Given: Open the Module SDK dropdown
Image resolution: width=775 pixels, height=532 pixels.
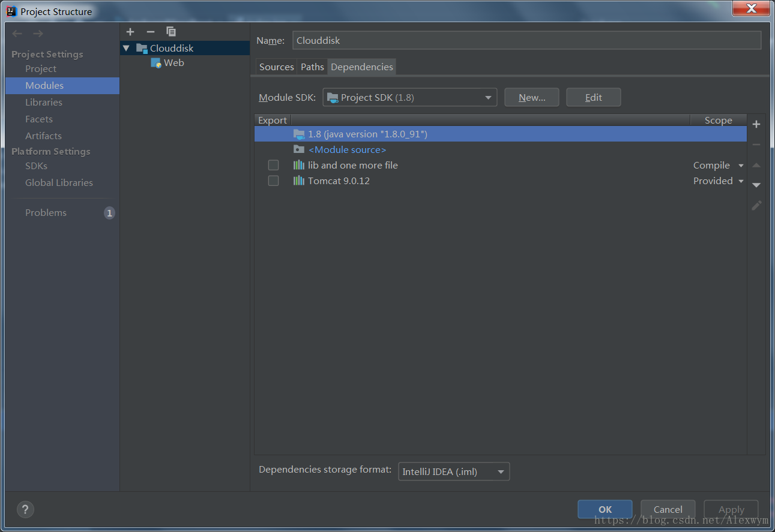Looking at the screenshot, I should [x=410, y=97].
